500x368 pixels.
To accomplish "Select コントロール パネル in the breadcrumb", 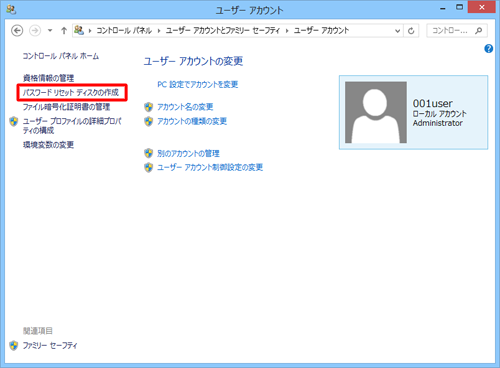I will click(124, 31).
